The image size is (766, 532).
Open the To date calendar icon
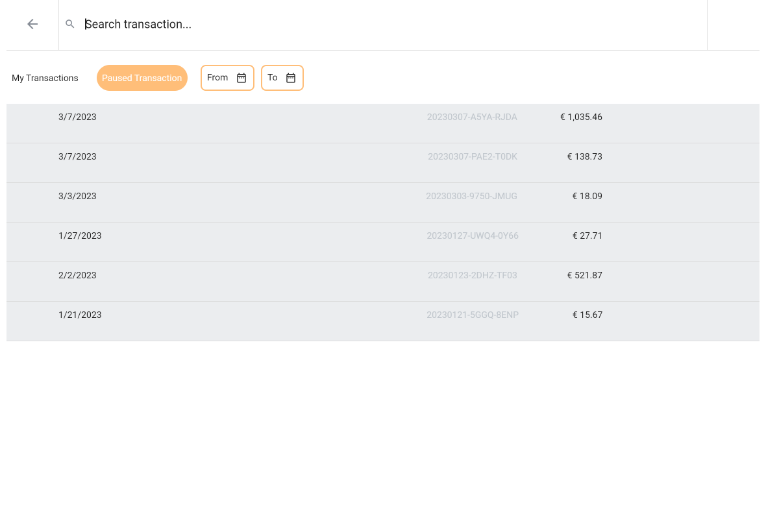291,78
